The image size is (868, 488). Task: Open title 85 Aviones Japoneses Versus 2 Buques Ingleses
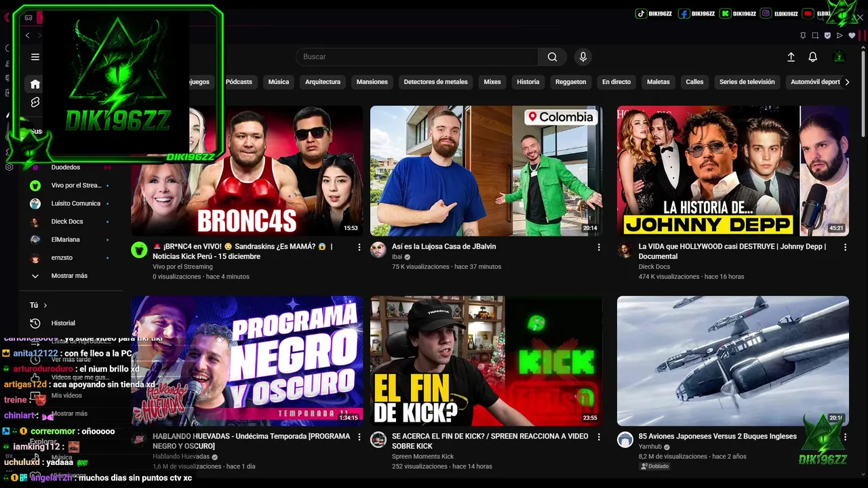pyautogui.click(x=717, y=436)
